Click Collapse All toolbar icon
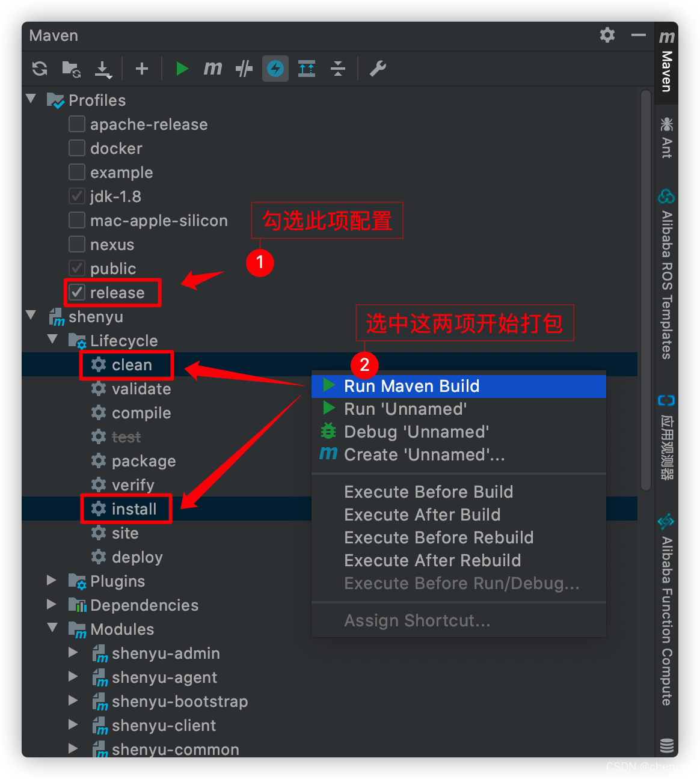The width and height of the screenshot is (700, 779). tap(338, 69)
